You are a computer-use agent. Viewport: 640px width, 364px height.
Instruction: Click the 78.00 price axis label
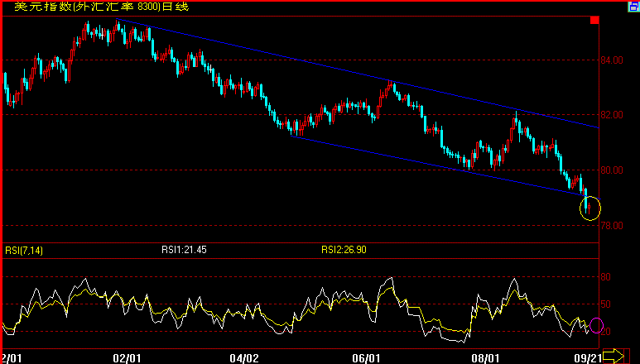coord(611,225)
